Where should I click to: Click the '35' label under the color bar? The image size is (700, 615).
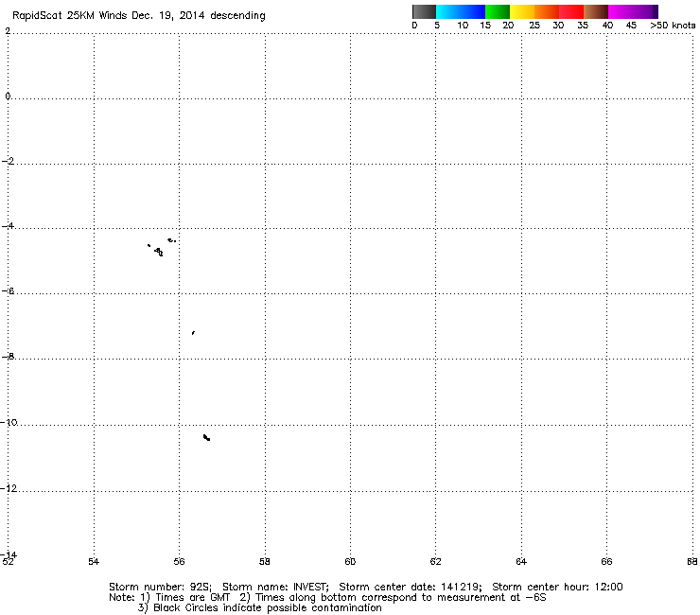[x=583, y=26]
